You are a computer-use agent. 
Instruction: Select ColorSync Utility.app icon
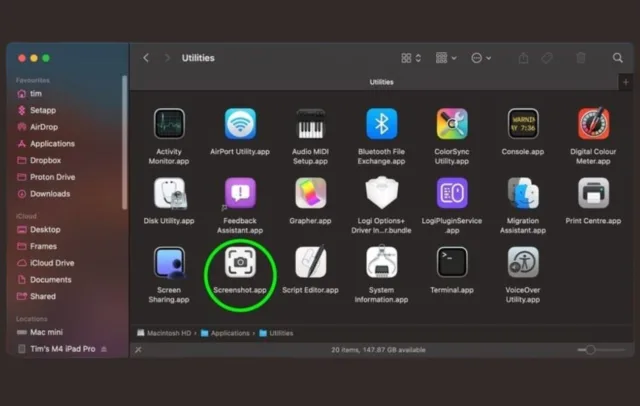pos(452,124)
